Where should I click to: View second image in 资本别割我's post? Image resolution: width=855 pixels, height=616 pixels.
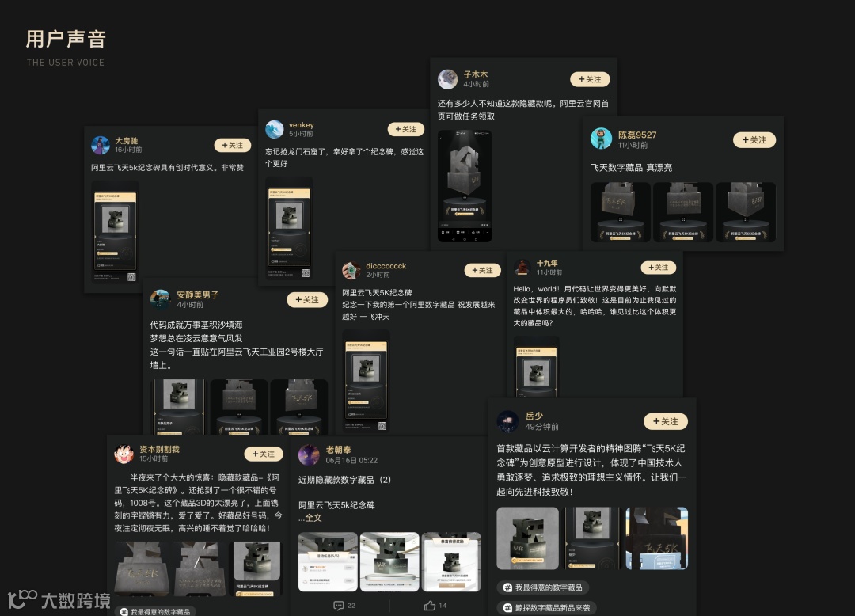(199, 568)
